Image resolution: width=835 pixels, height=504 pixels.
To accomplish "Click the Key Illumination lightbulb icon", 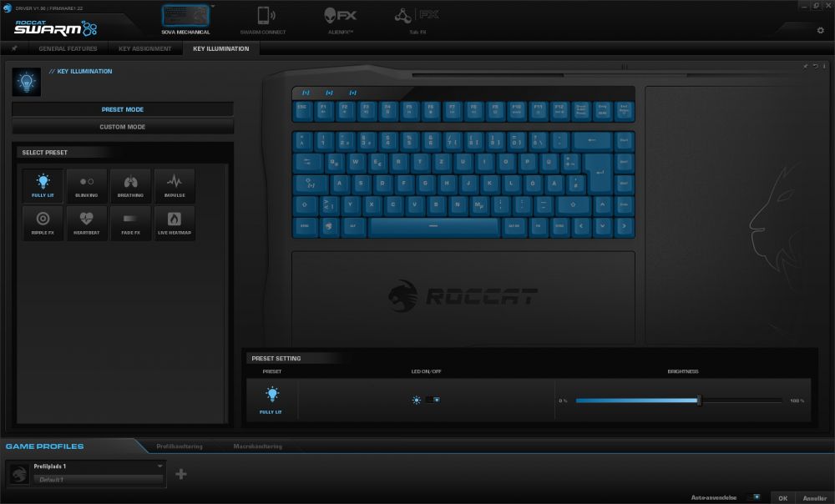I will [x=27, y=82].
